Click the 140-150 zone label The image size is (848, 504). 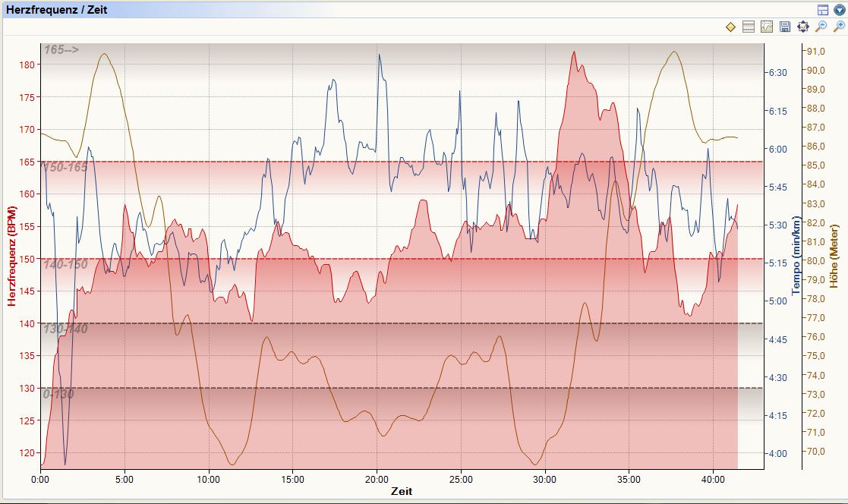point(65,264)
